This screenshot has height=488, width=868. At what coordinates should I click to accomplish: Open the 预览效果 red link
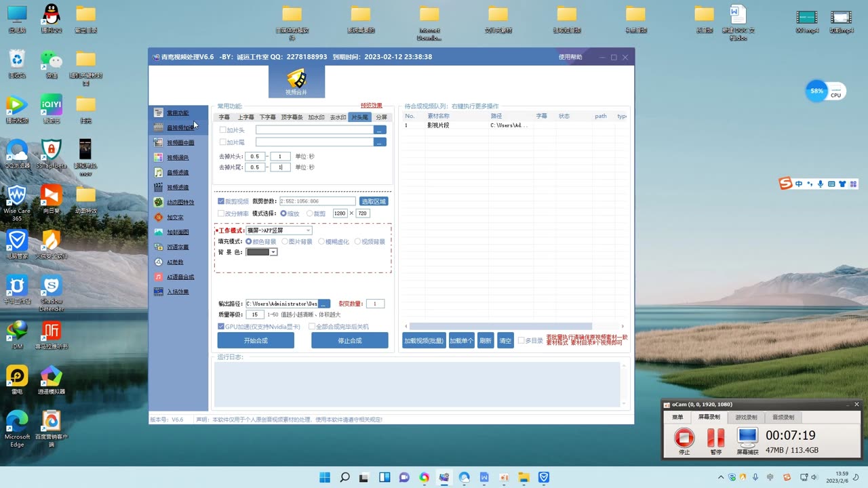coord(371,106)
